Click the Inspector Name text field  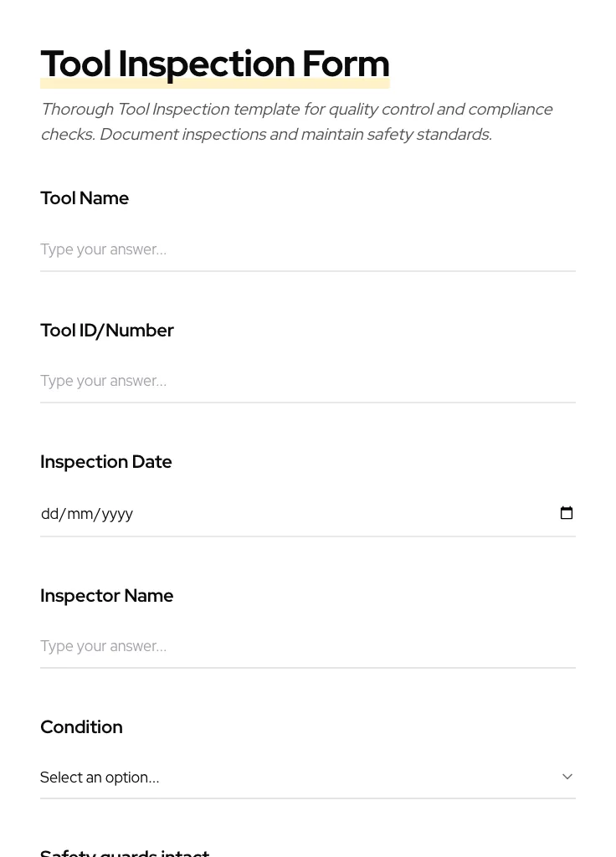click(308, 646)
